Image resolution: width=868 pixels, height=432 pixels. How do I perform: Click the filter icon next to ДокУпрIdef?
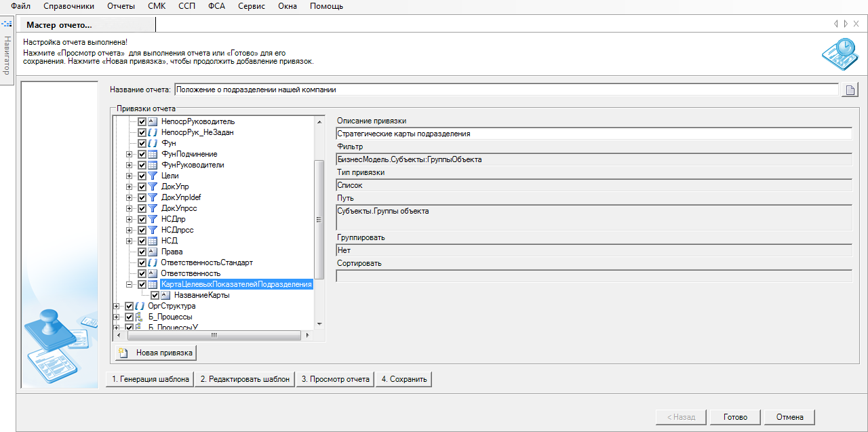(x=153, y=197)
